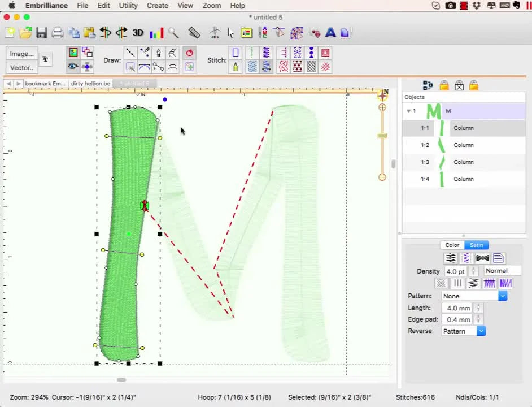Click the overlapping squares icon
Image resolution: width=532 pixels, height=407 pixels.
click(87, 53)
